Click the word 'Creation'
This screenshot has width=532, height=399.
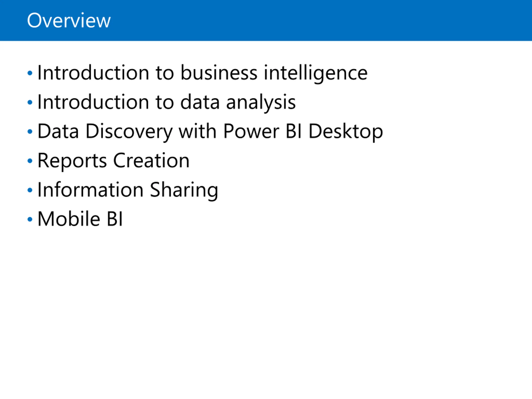(x=151, y=160)
